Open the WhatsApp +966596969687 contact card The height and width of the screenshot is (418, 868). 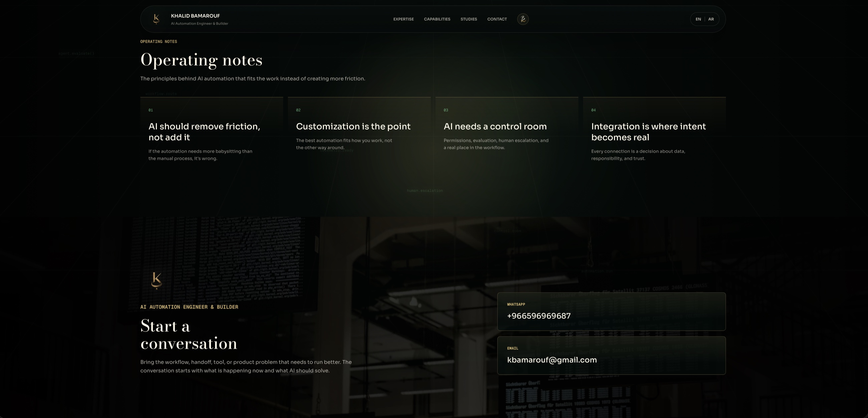611,311
